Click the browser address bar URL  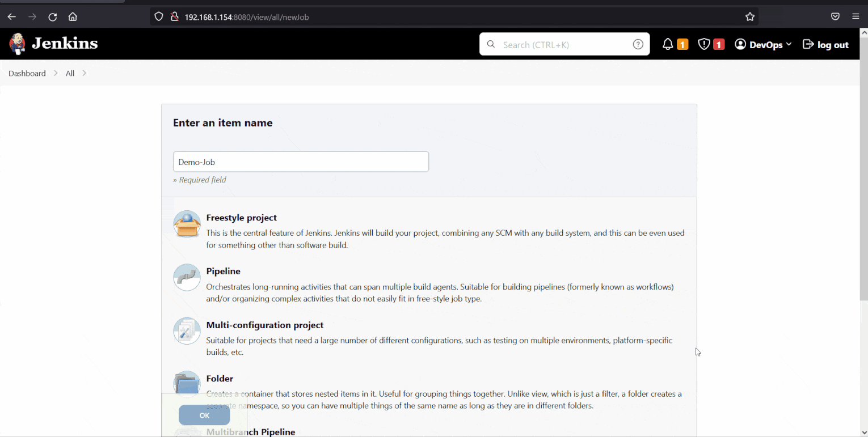point(247,17)
